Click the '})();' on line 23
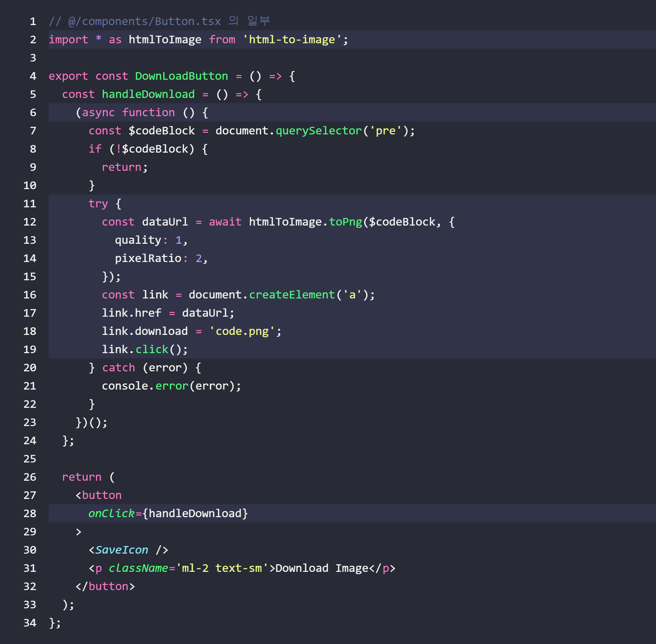Screen dimensions: 656x644 coord(91,422)
